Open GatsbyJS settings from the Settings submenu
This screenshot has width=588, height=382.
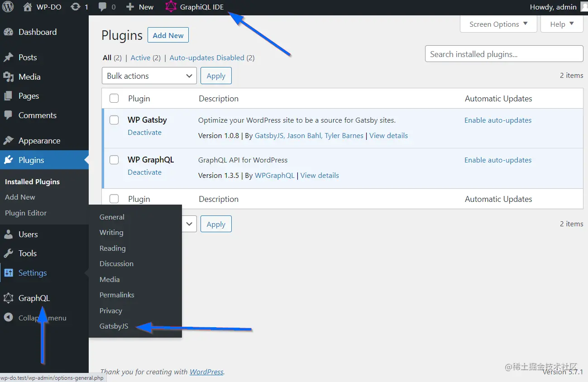[x=113, y=326]
